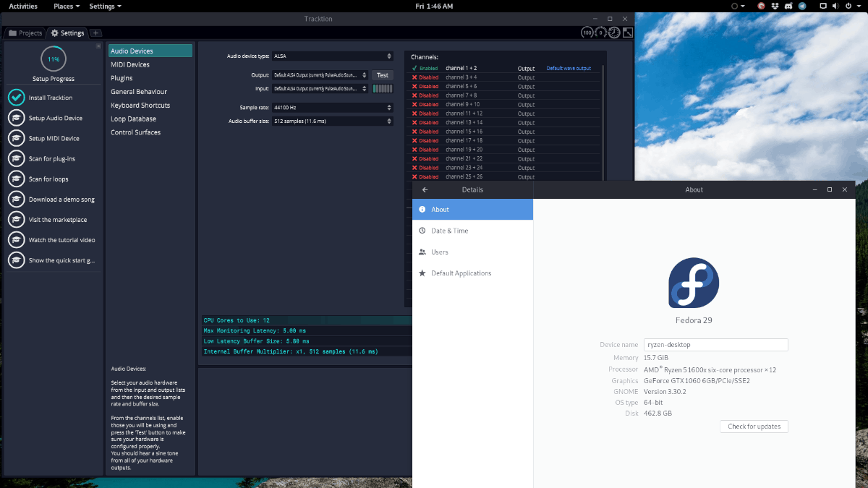Click the Telegram tray icon
Viewport: 868px width, 488px height.
pos(801,6)
